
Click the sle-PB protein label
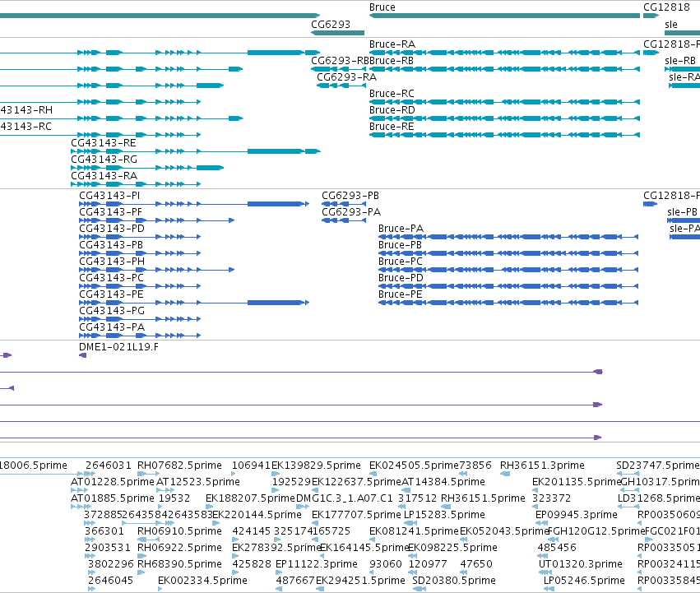click(x=682, y=212)
